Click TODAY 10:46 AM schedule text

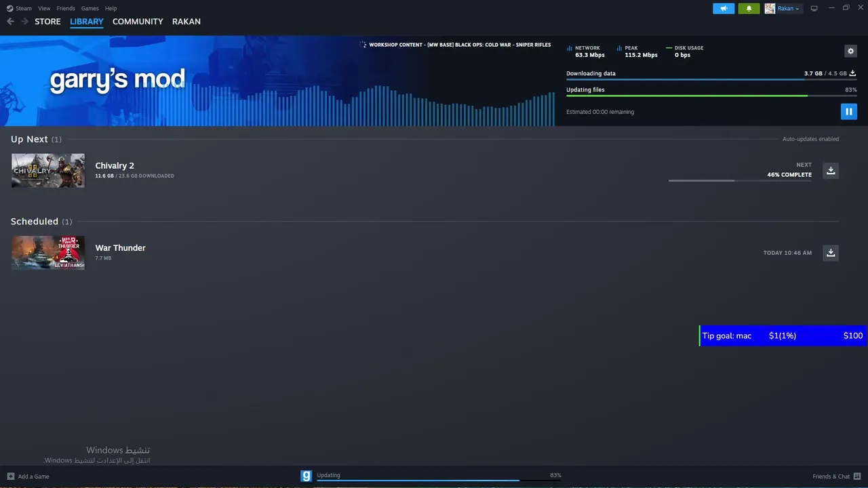point(787,253)
